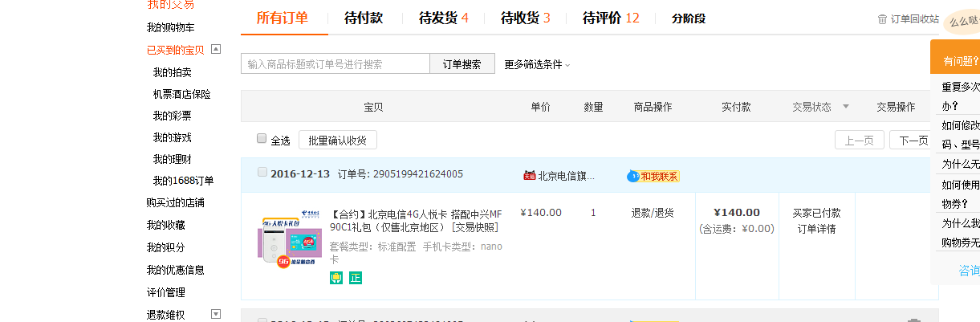980x322 pixels.
Task: Click 买家已付款 status text
Action: (x=816, y=213)
